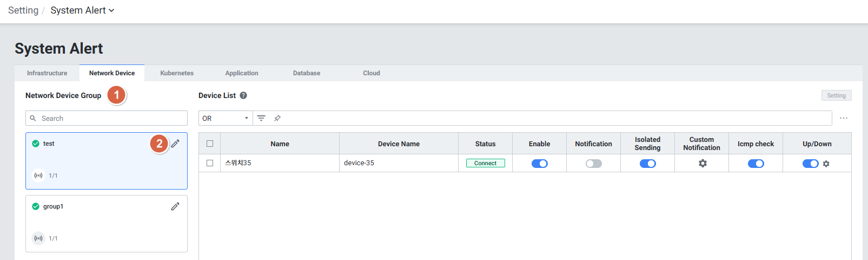The image size is (868, 260).
Task: Toggle Enable switch for device-35
Action: coord(539,164)
